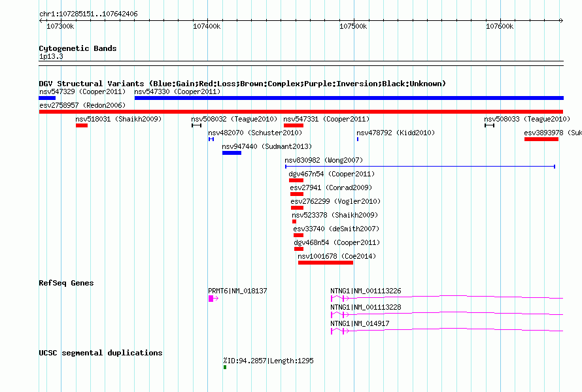This screenshot has height=392, width=582.
Task: Click the NTNG1|NM_014917 gene label
Action: (360, 324)
